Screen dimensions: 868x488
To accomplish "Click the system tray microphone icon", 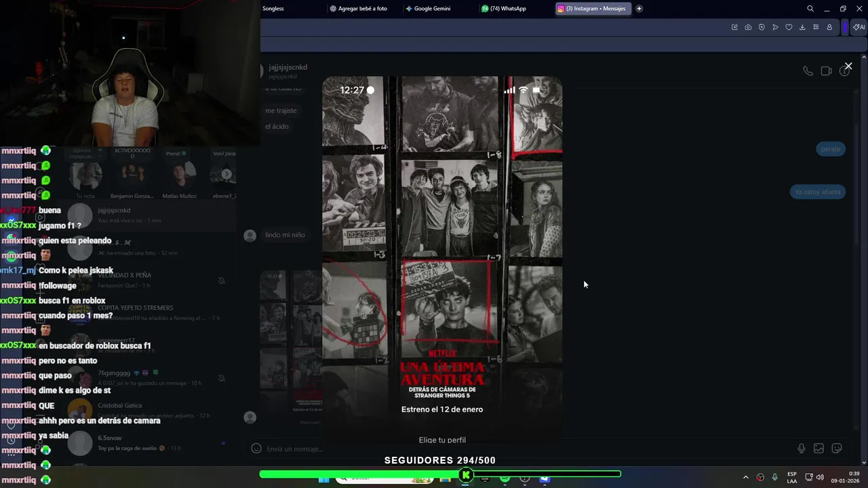I will point(774,477).
